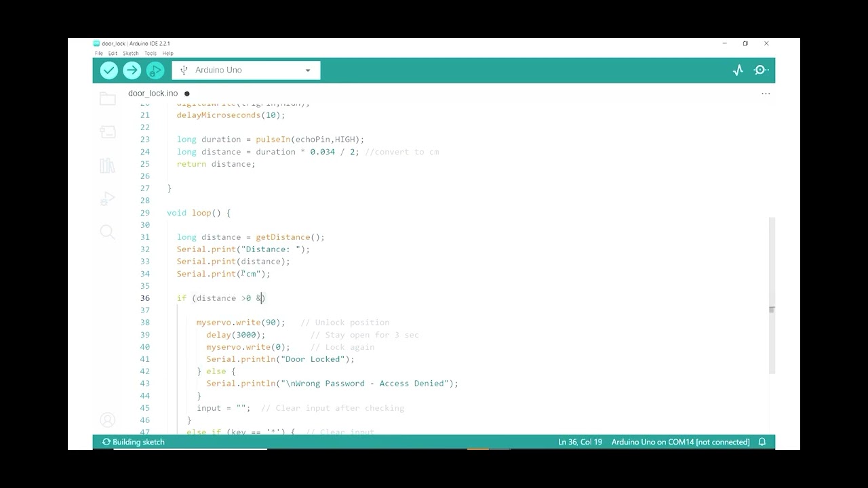This screenshot has height=488, width=868.
Task: Click the "// Lock again" comment
Action: pos(342,347)
